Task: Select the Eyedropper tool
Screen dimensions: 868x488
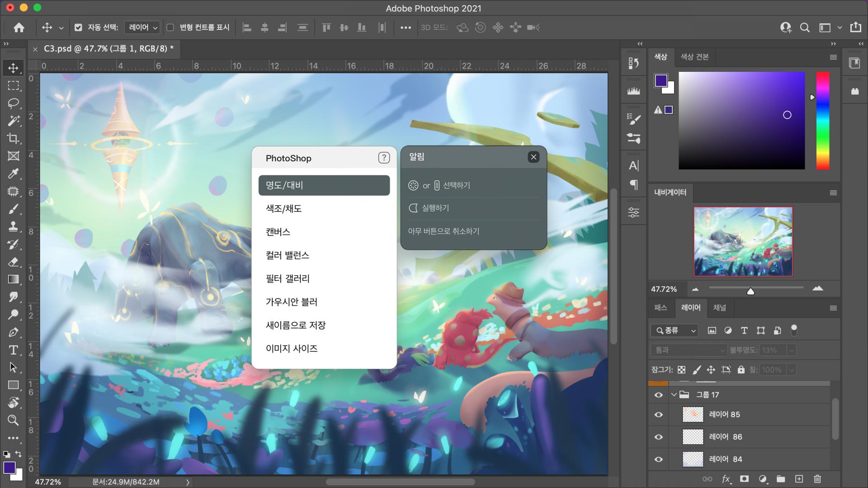Action: (13, 174)
